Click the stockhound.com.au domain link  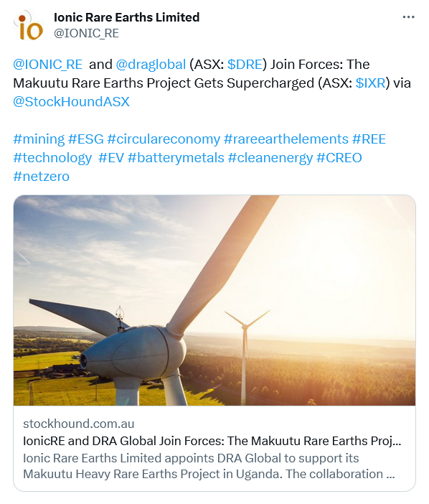coord(79,424)
